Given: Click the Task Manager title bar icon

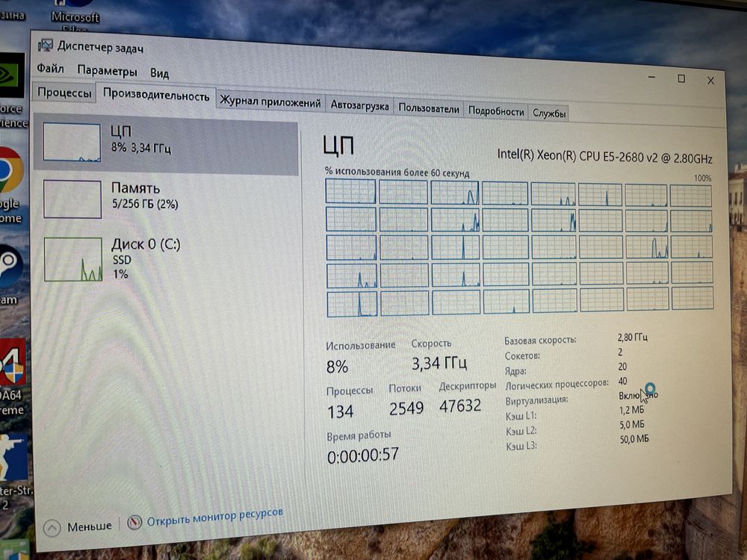Looking at the screenshot, I should point(46,46).
